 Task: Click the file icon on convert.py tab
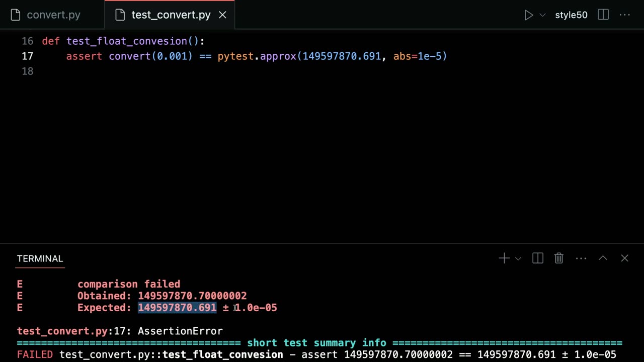[16, 15]
